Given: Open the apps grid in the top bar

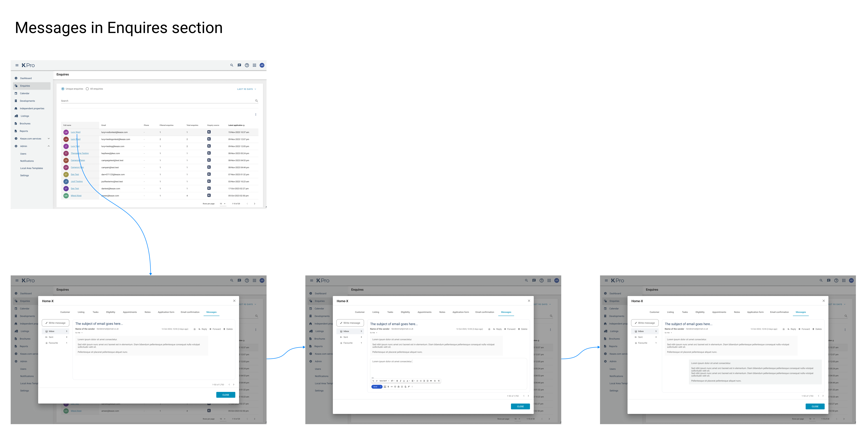Looking at the screenshot, I should [254, 65].
